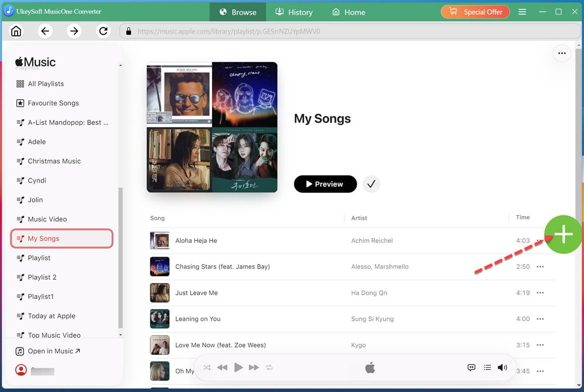
Task: Open the A-List Mandopop playlist
Action: [62, 123]
